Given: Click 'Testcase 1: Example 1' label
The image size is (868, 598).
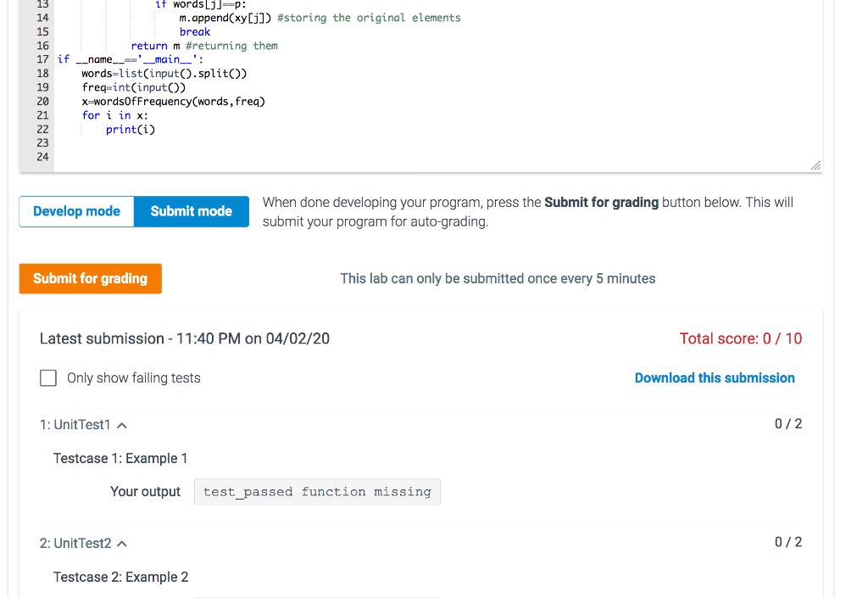Looking at the screenshot, I should [120, 458].
